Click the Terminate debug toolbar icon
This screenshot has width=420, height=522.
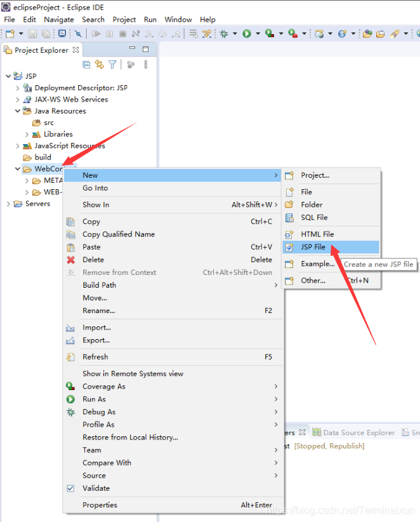(122, 34)
